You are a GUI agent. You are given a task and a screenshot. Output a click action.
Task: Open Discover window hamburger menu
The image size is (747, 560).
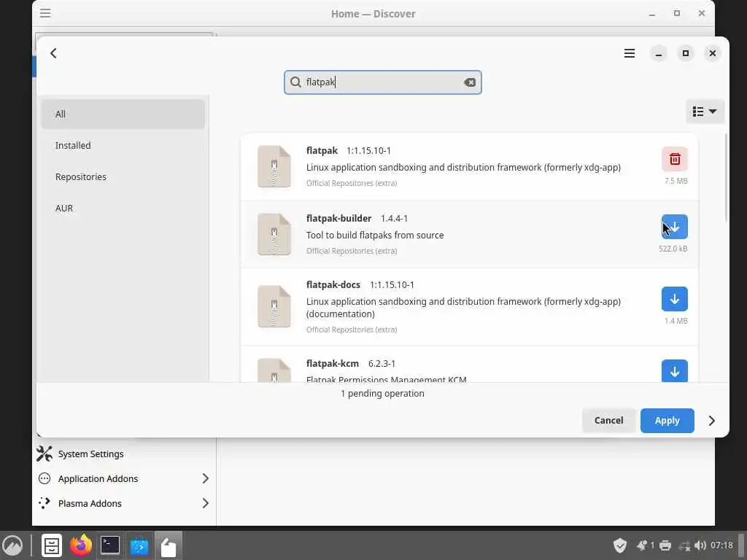(x=45, y=13)
